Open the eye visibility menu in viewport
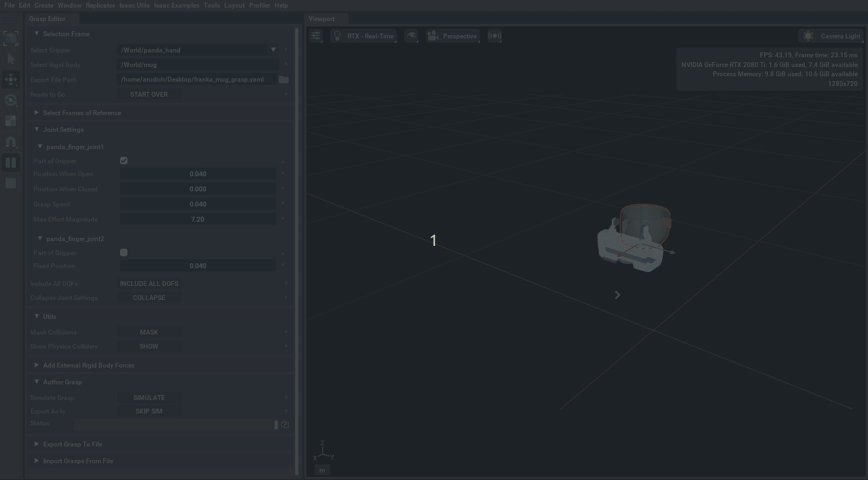 (411, 36)
